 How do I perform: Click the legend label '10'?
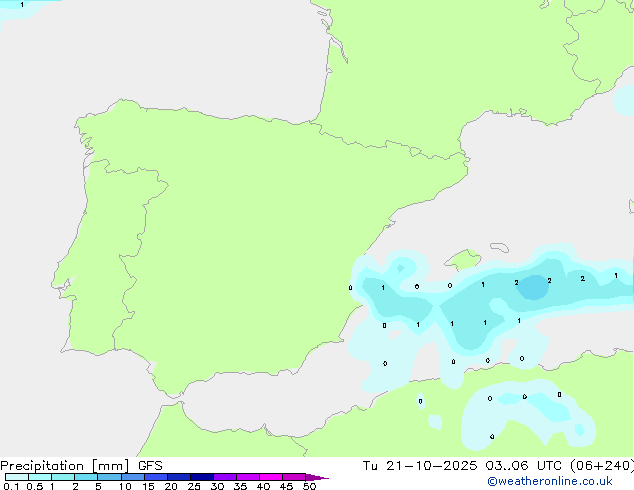[x=125, y=486]
